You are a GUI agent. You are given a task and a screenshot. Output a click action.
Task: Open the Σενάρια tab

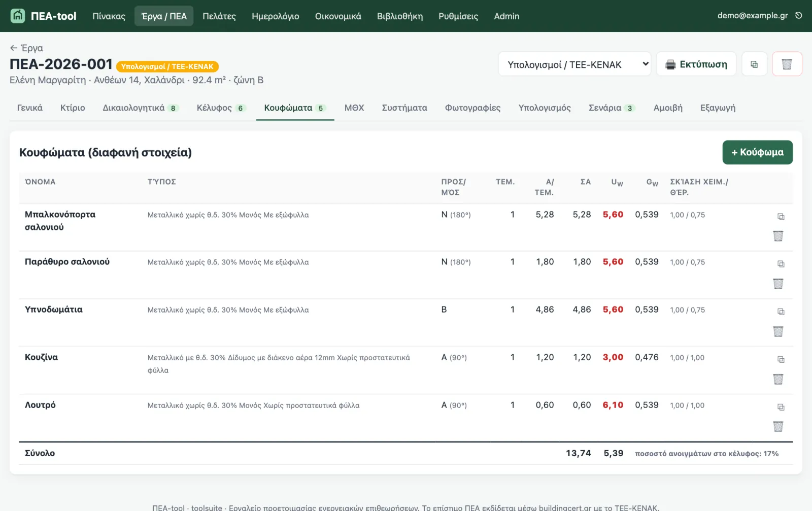click(612, 108)
